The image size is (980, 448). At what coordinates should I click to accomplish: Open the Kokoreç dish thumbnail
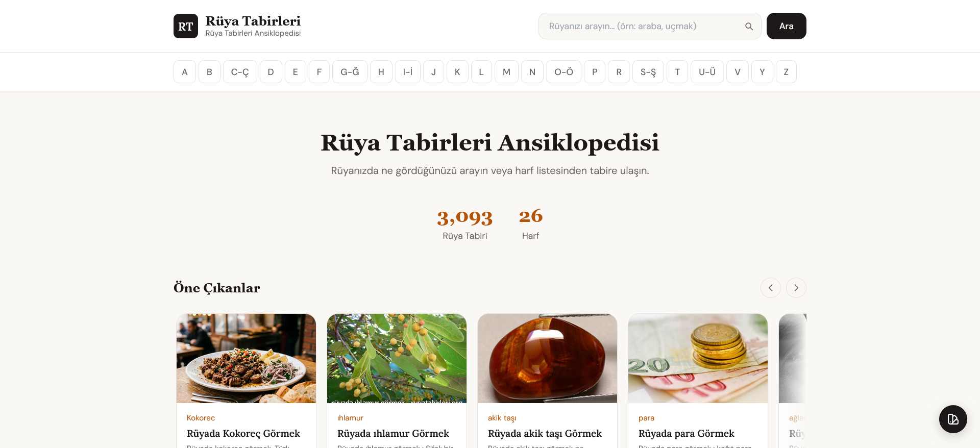(x=246, y=358)
